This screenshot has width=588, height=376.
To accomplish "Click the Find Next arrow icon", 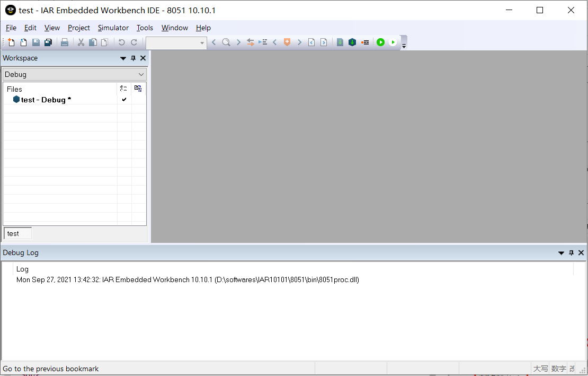I will click(x=238, y=42).
